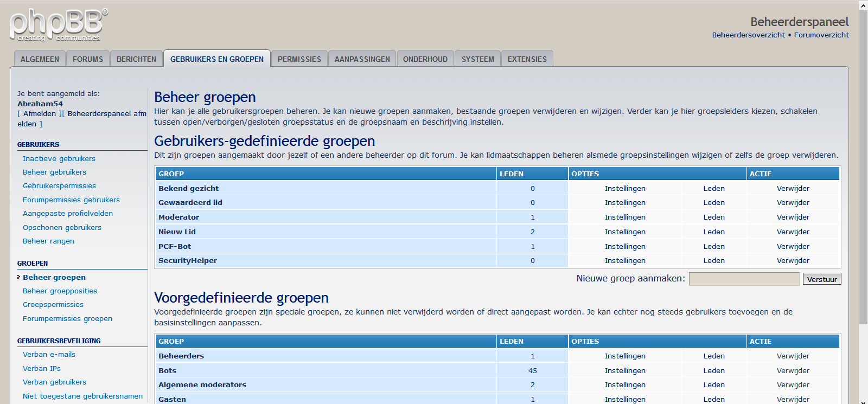Open Opschonen gebruikers link
Viewport: 868px width, 404px height.
62,227
